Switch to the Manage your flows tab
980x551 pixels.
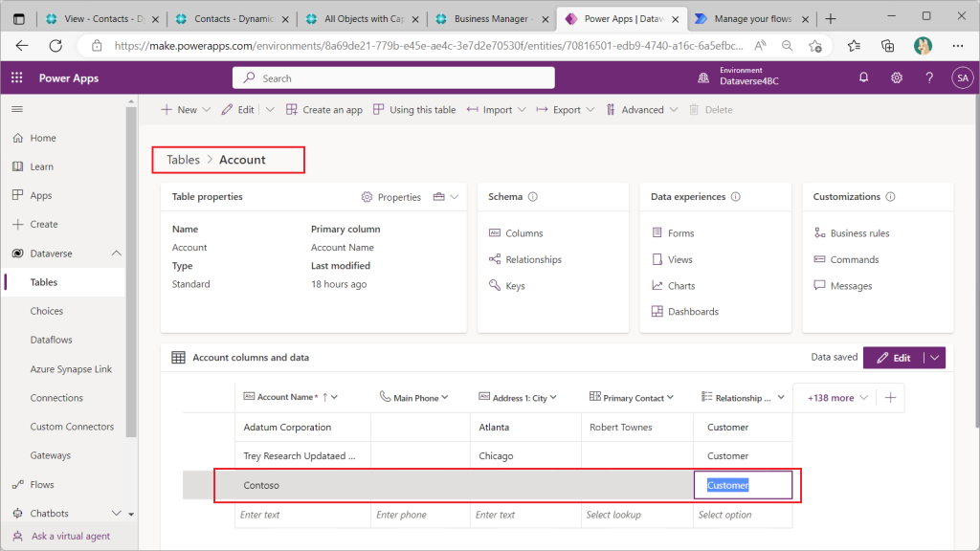(x=752, y=19)
